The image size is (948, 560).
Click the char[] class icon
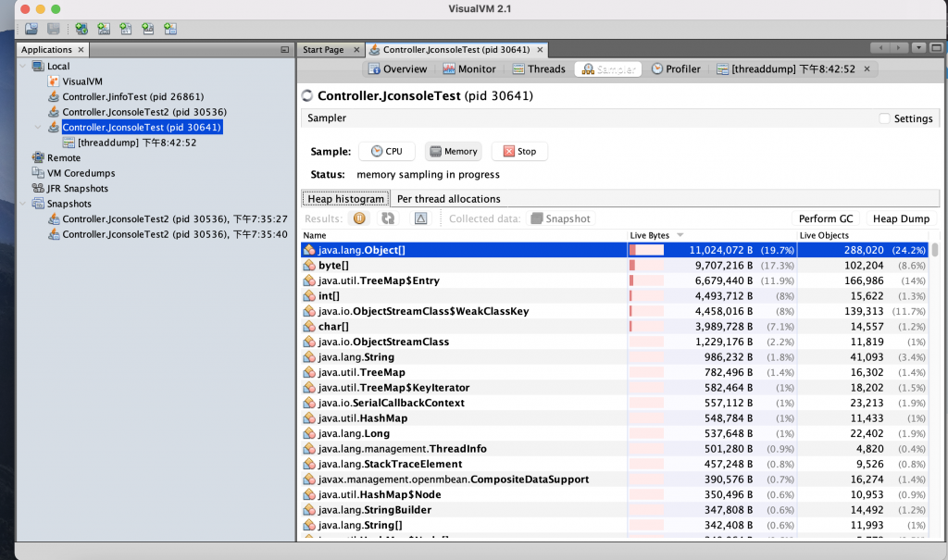[309, 326]
